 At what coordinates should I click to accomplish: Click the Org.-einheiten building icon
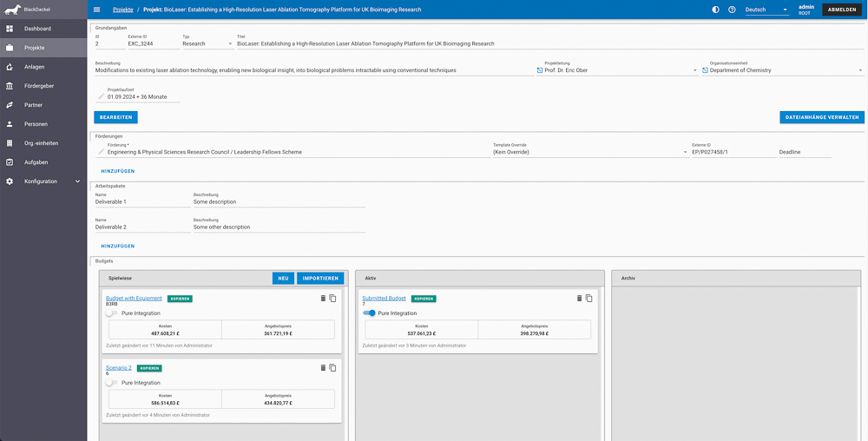(x=10, y=143)
